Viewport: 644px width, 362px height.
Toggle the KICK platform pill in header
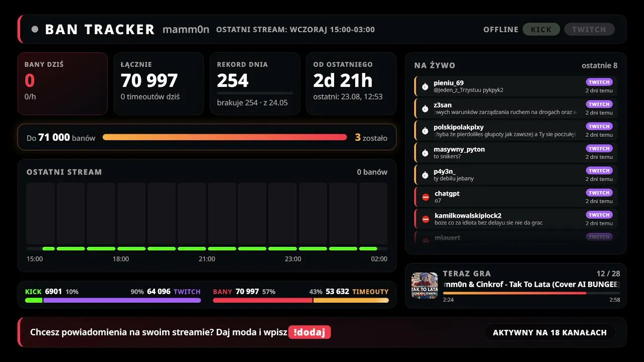point(541,29)
